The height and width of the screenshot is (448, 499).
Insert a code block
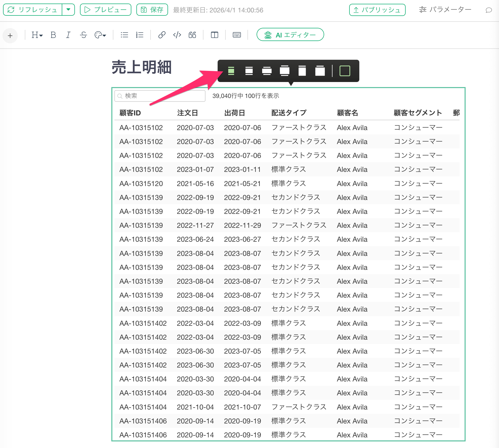(177, 35)
